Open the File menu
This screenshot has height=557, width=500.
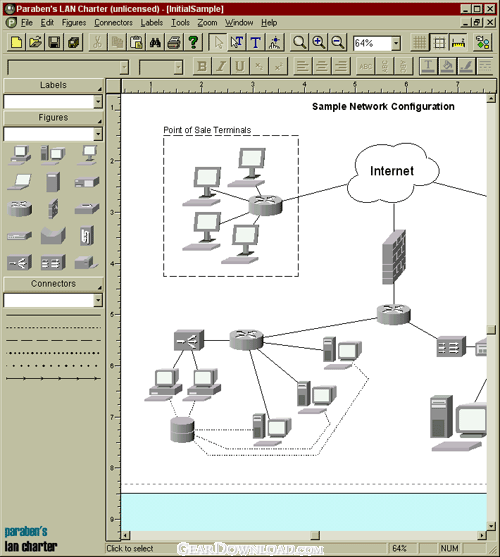pyautogui.click(x=27, y=23)
